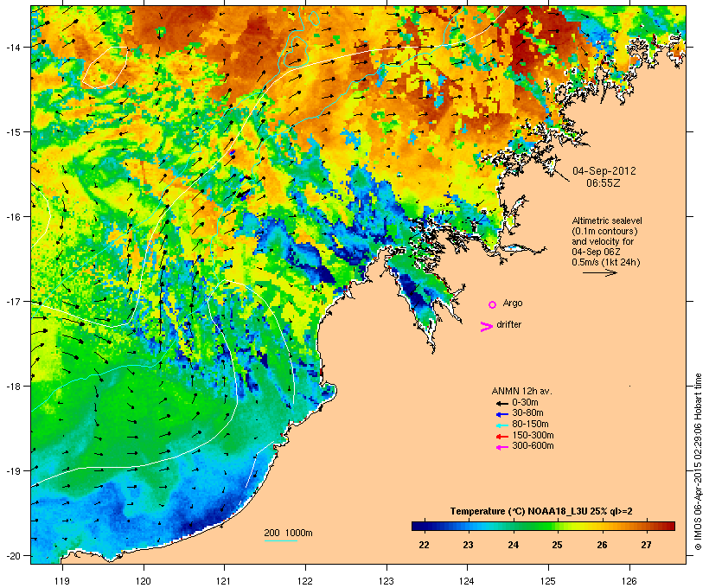Click the latitude label '-14'
This screenshot has width=709, height=588.
(x=12, y=47)
